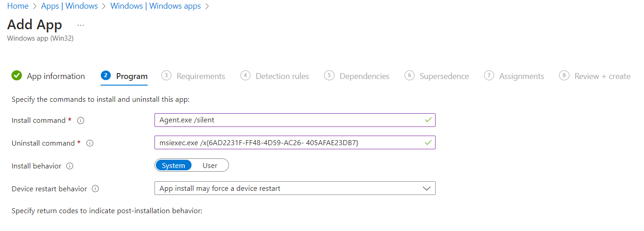Click the Install command text field
This screenshot has height=231, width=644.
point(290,120)
